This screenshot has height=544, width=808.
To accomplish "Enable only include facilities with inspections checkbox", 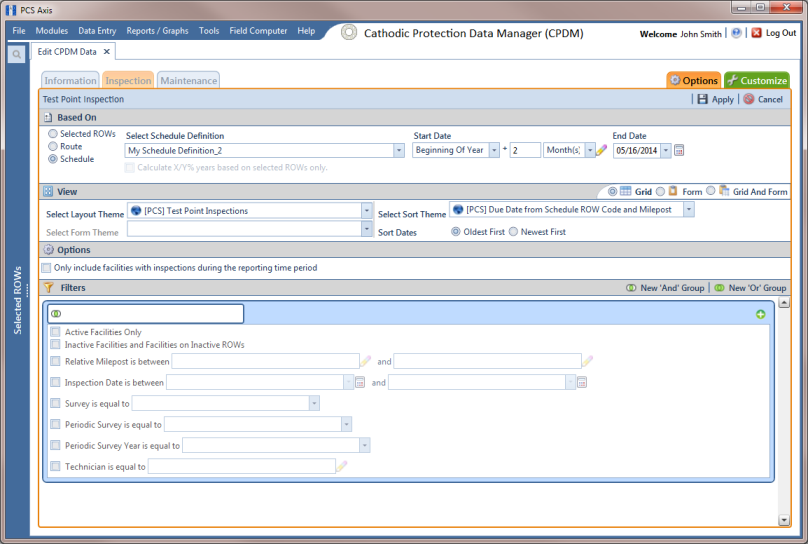I will point(46,268).
